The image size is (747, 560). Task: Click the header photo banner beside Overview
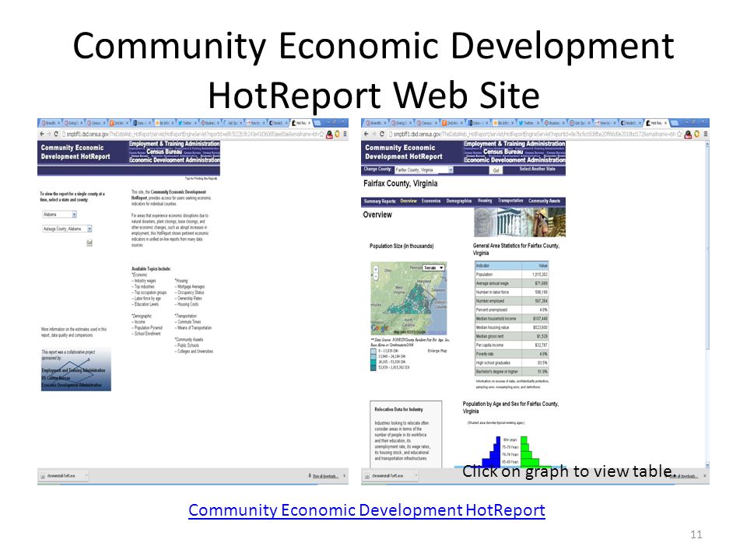pyautogui.click(x=520, y=222)
